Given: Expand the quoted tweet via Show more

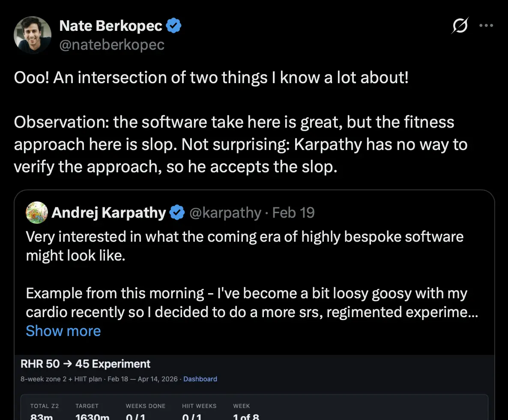Looking at the screenshot, I should click(x=63, y=331).
